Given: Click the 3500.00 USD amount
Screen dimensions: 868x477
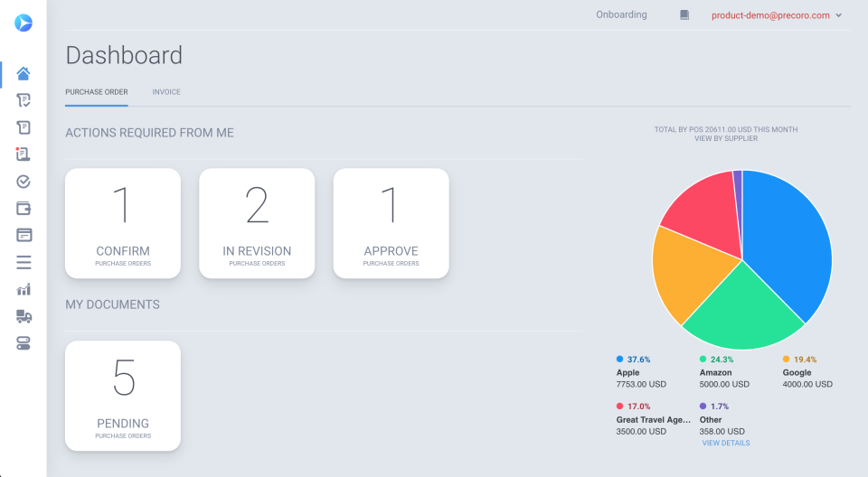Looking at the screenshot, I should tap(641, 431).
